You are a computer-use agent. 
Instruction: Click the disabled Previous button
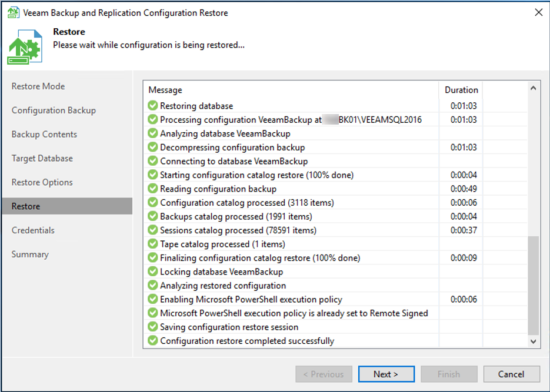324,374
